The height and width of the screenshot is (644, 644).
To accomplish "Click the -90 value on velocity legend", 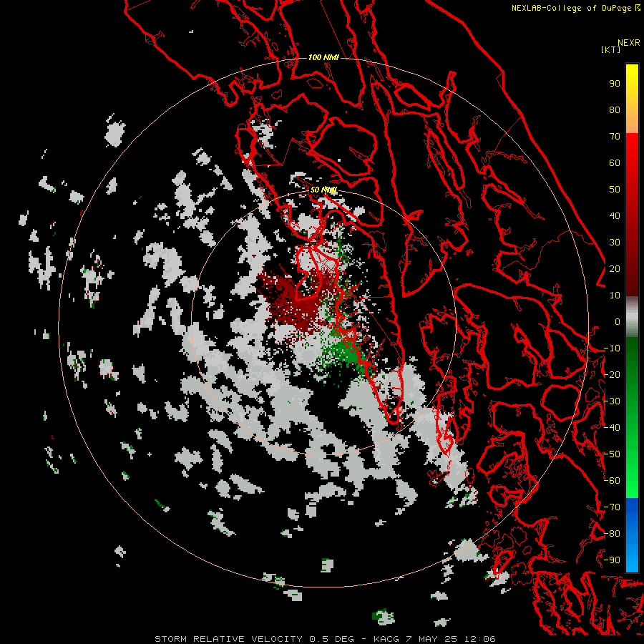I will tap(612, 560).
